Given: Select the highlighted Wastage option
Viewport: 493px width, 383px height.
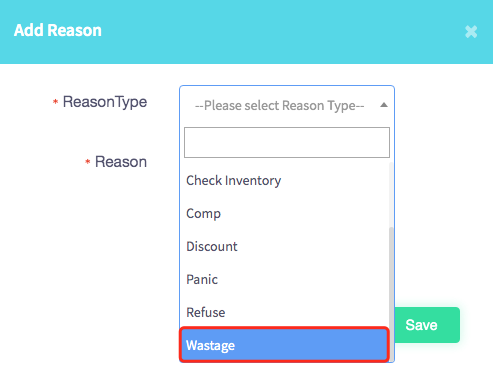Looking at the screenshot, I should point(284,345).
